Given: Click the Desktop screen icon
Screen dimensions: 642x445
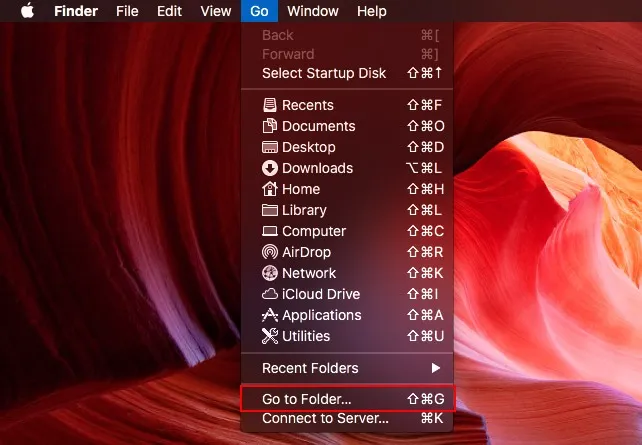Looking at the screenshot, I should pyautogui.click(x=269, y=147).
